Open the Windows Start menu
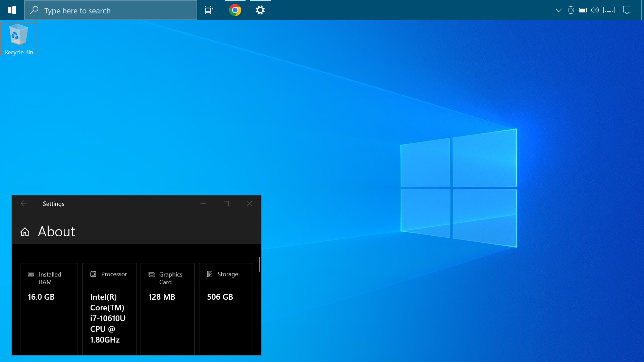The image size is (644, 362). [12, 10]
